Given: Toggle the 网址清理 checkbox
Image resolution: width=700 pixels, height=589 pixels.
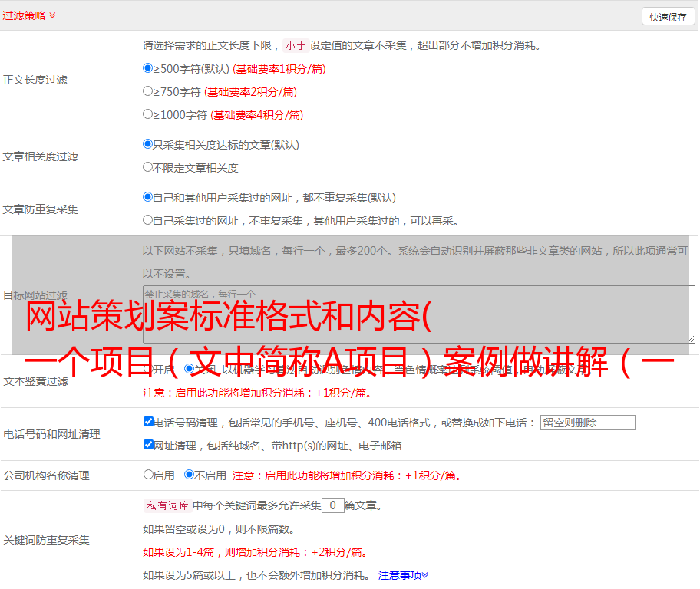Looking at the screenshot, I should click(148, 445).
